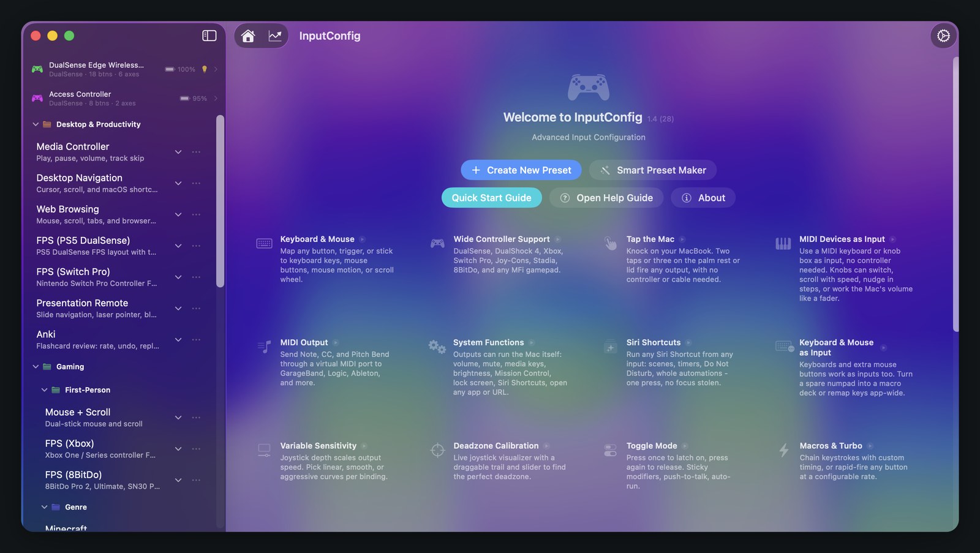Collapse the First-Person subfolder
980x553 pixels.
(x=44, y=390)
